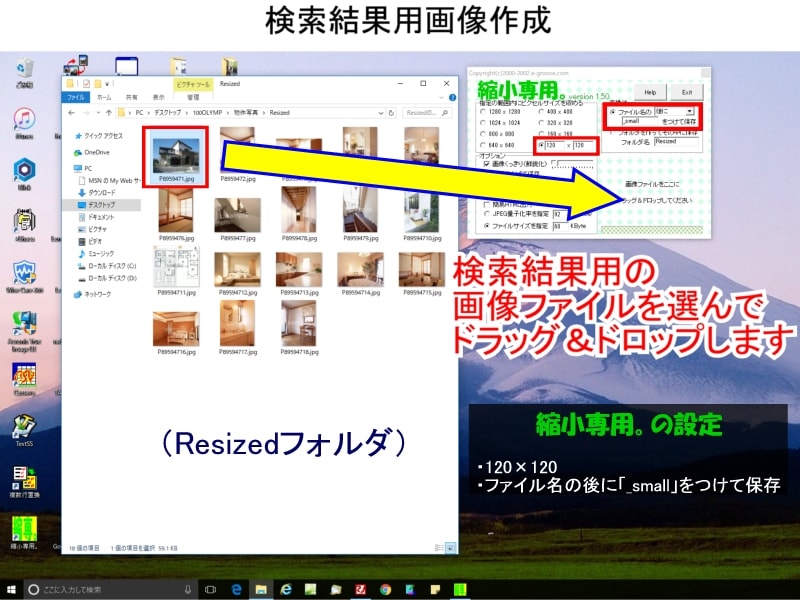Viewport: 800px width, 600px height.
Task: Click Explorer back arrow
Action: [71, 113]
